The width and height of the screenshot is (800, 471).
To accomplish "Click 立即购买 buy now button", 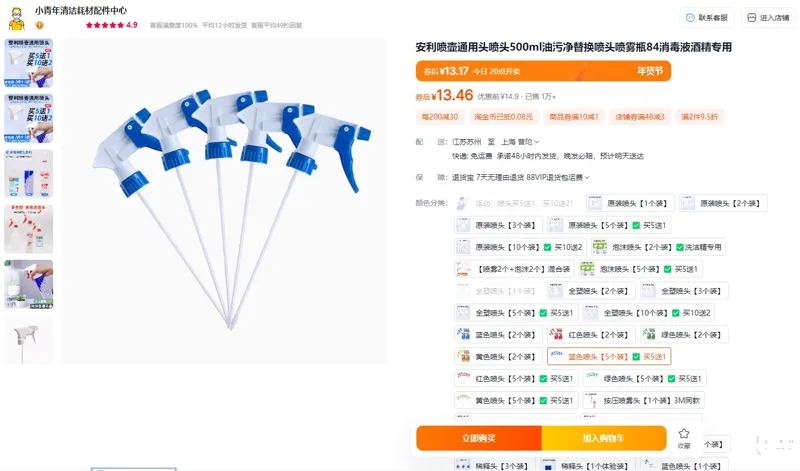I will click(479, 438).
